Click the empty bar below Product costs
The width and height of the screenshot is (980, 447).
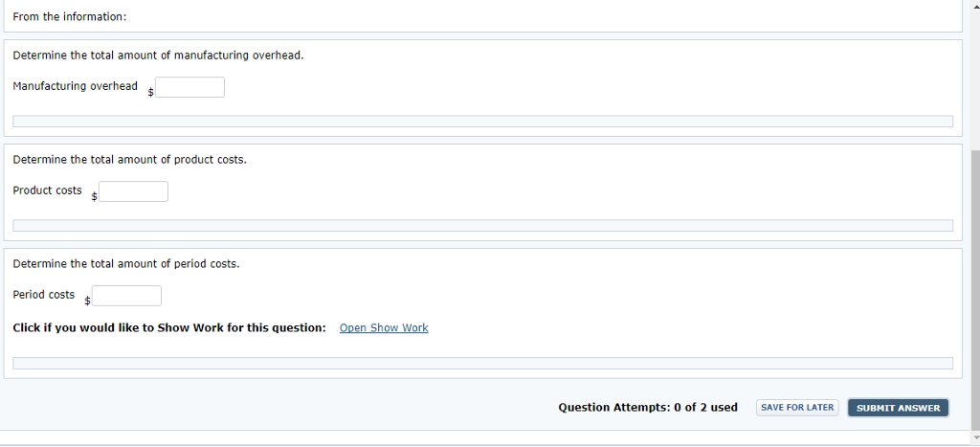[x=482, y=226]
